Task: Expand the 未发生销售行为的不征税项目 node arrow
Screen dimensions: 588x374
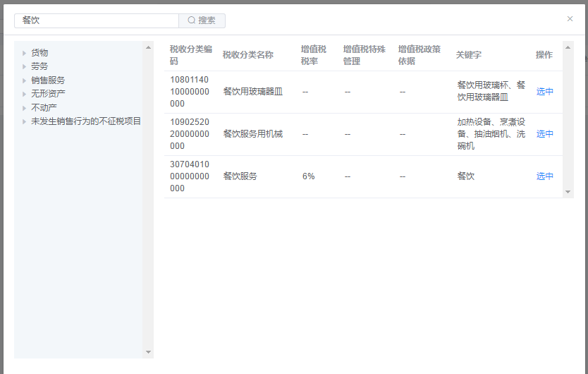Action: pyautogui.click(x=25, y=121)
